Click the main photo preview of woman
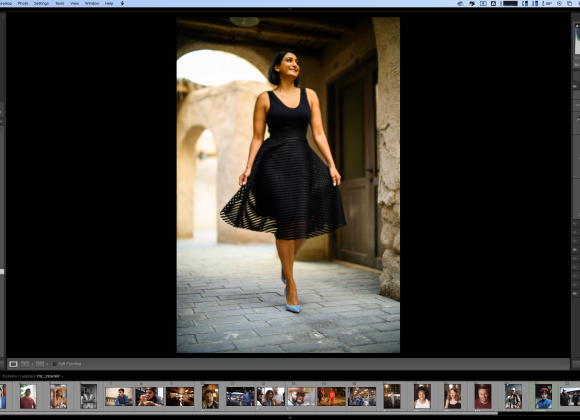The width and height of the screenshot is (580, 420). 288,185
